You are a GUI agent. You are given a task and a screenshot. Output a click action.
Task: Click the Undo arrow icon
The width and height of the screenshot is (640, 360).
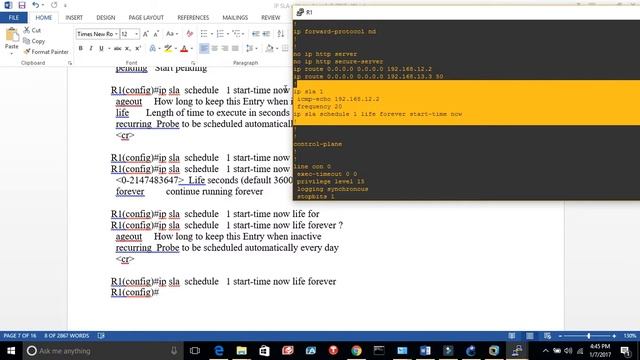pos(36,5)
